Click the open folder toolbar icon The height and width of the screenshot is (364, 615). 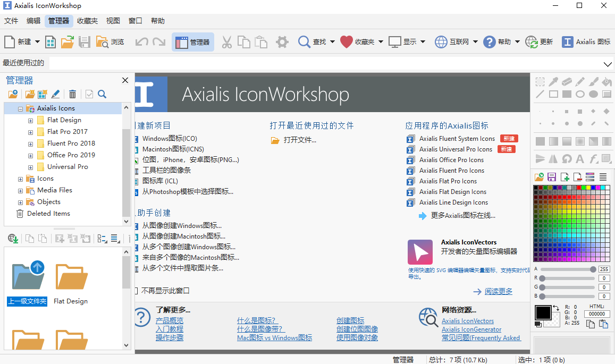pyautogui.click(x=68, y=41)
